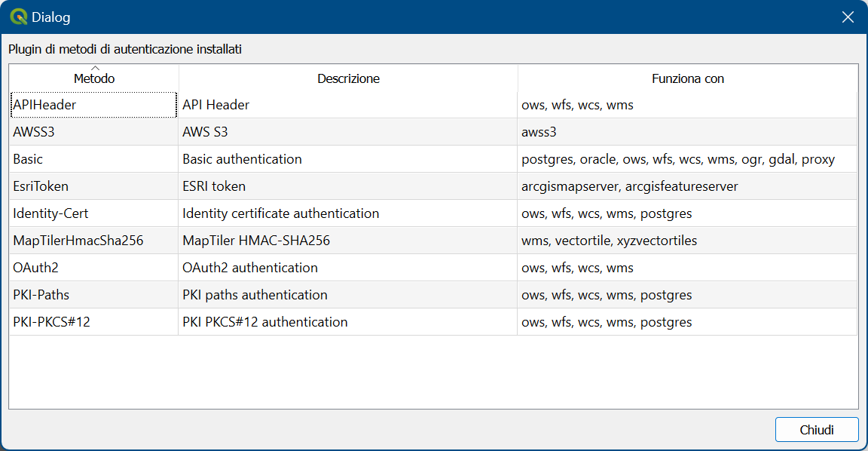Click the 'AWS S3' description cell
868x451 pixels.
pyautogui.click(x=347, y=132)
